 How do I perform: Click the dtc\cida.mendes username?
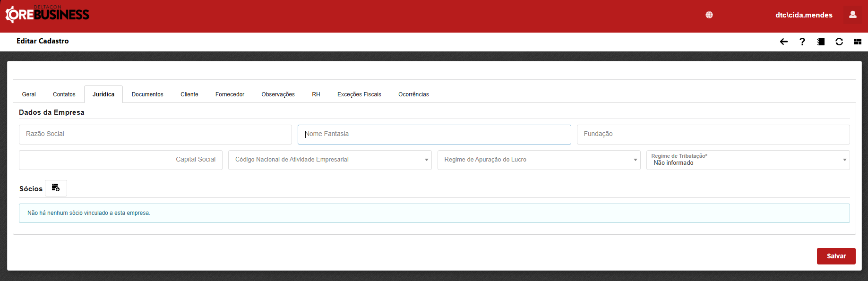[x=803, y=15]
